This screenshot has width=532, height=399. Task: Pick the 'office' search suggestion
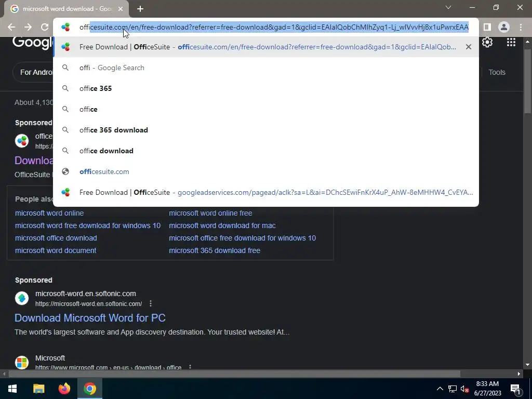(266, 109)
